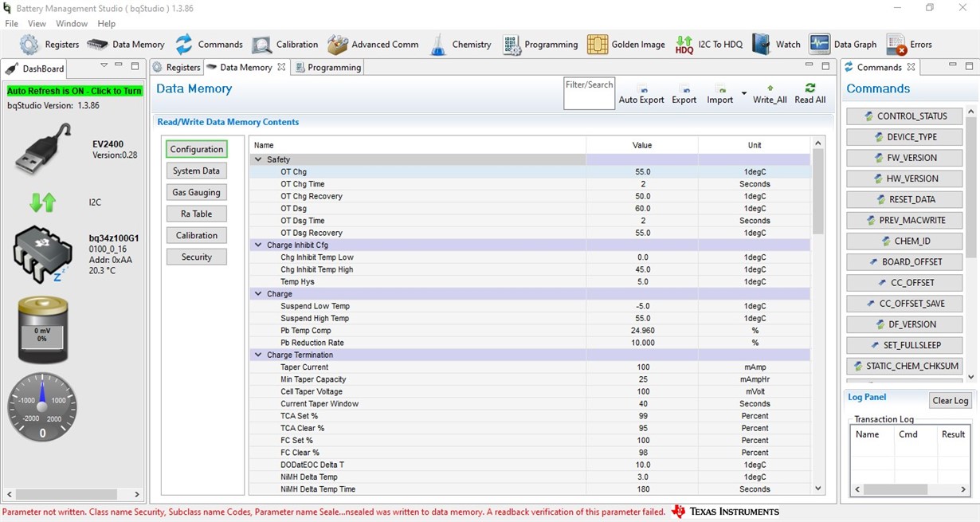
Task: Open the Programming toolbar icon
Action: [x=512, y=45]
